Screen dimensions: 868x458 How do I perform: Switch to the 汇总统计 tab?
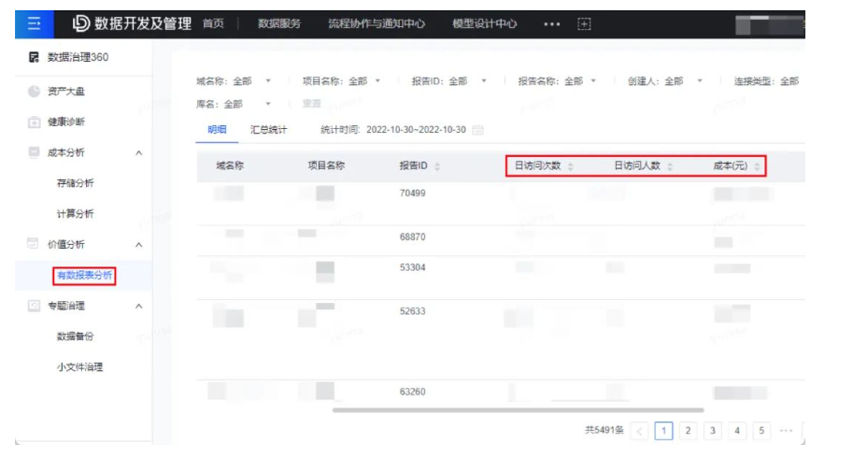tap(268, 130)
